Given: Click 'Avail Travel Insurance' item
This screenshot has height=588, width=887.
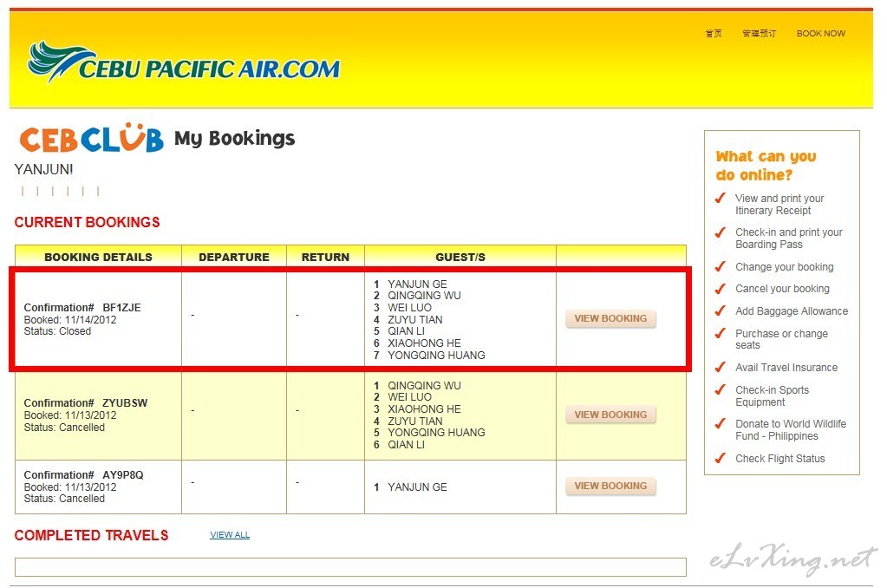Looking at the screenshot, I should [x=786, y=368].
